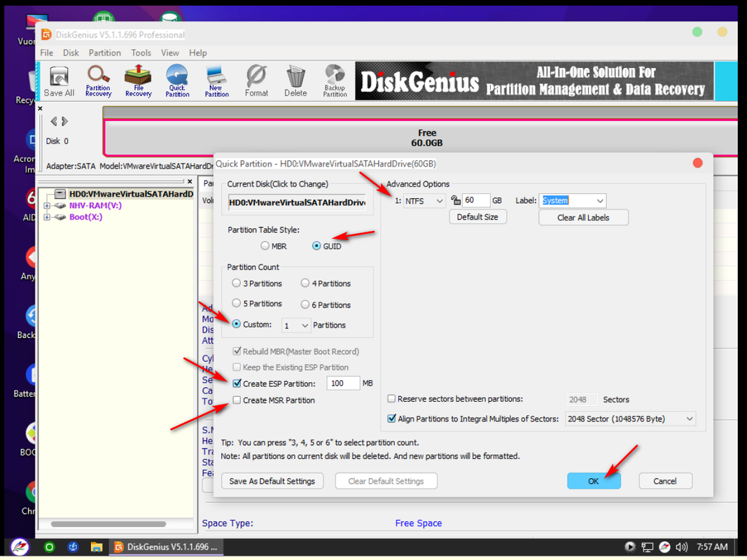The width and height of the screenshot is (747, 560).
Task: Click the play button tray icon
Action: (x=630, y=547)
